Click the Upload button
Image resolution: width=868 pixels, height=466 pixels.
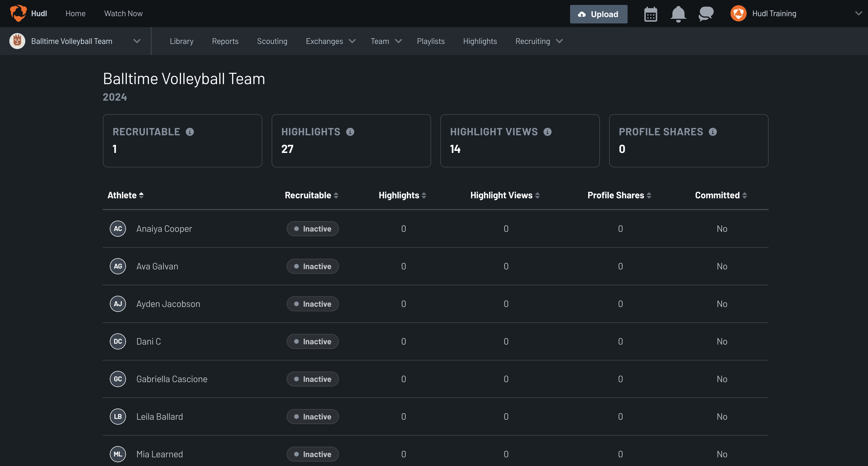point(598,14)
